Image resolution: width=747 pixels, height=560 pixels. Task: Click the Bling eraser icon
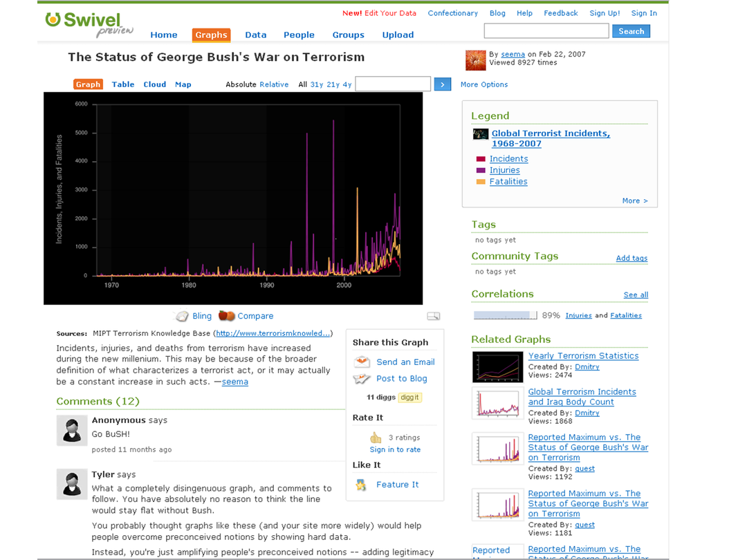tap(182, 316)
